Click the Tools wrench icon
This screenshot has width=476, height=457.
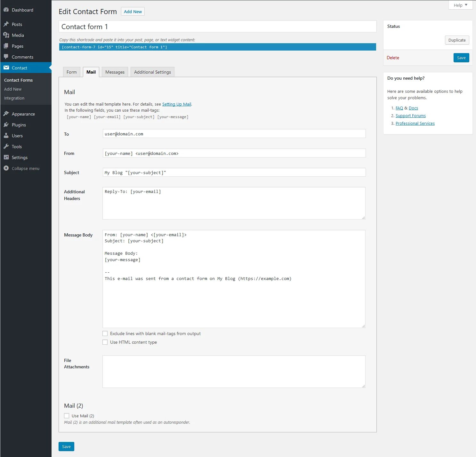(x=6, y=147)
